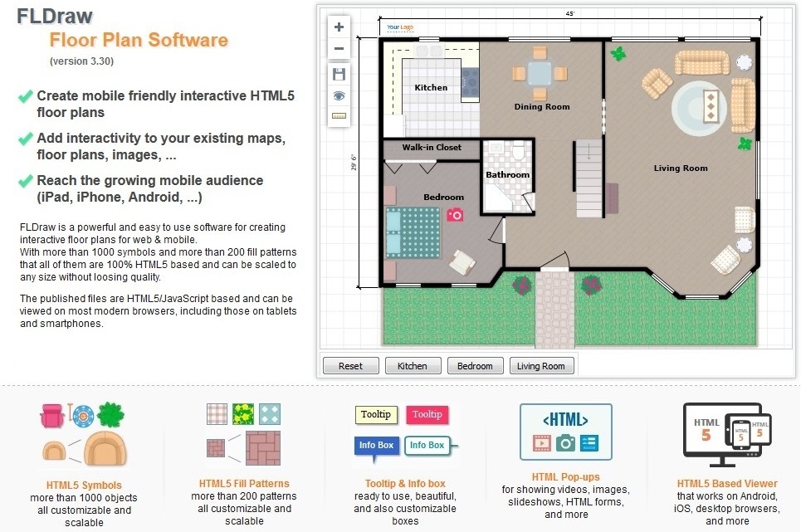The width and height of the screenshot is (801, 532).
Task: Click the green plant symbol icon
Action: pyautogui.click(x=111, y=415)
